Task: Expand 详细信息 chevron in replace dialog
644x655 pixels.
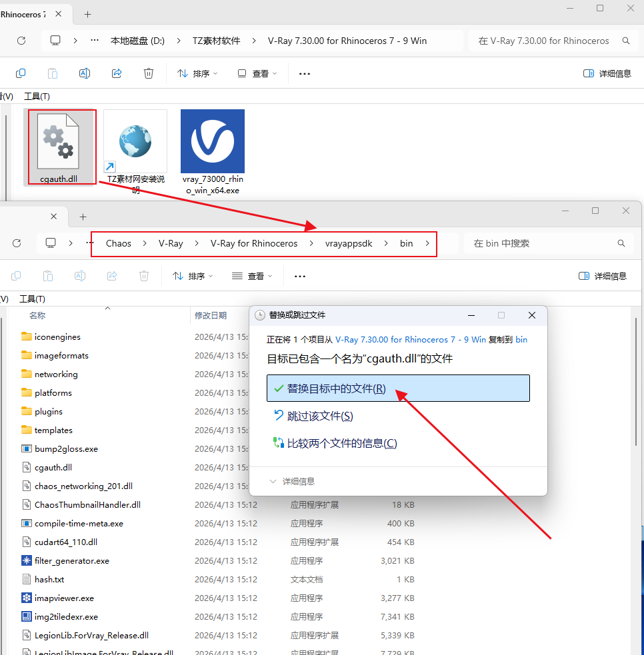Action: coord(273,481)
